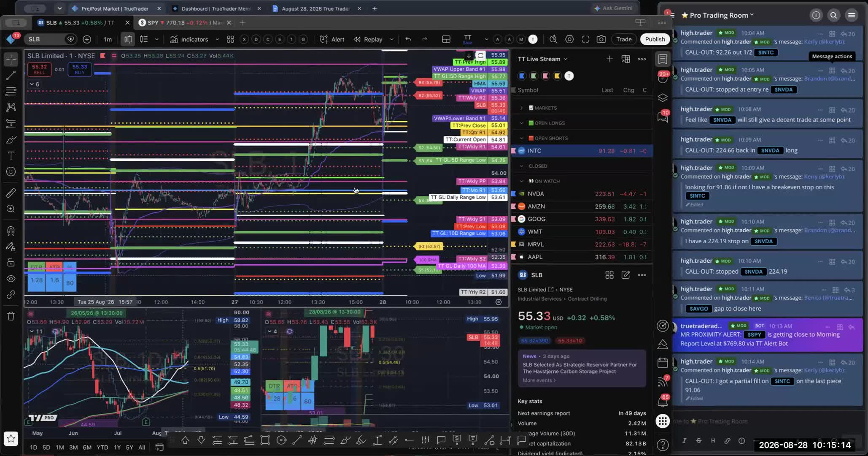Collapse the OPEN LONGS watchlist section
This screenshot has width=868, height=456.
click(x=521, y=123)
